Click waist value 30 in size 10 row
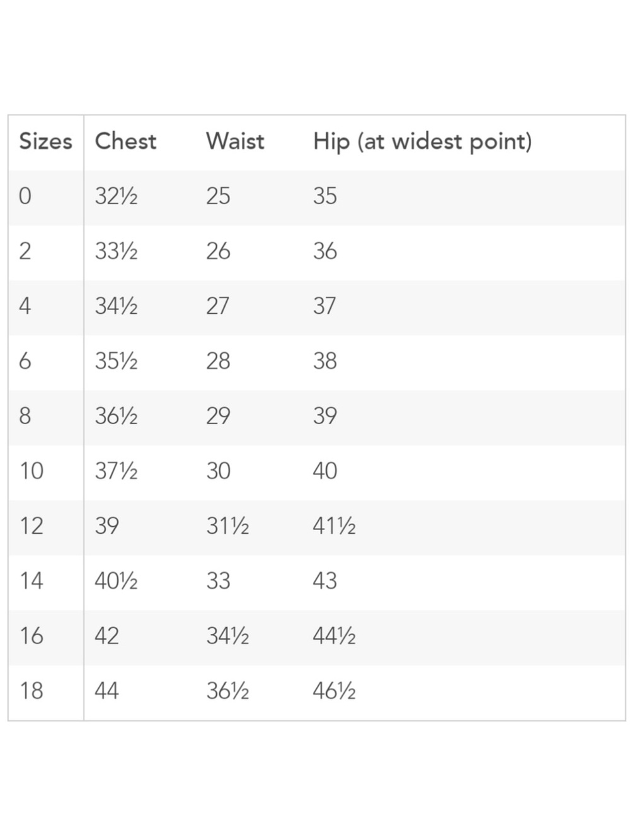Image resolution: width=630 pixels, height=840 pixels. [218, 471]
